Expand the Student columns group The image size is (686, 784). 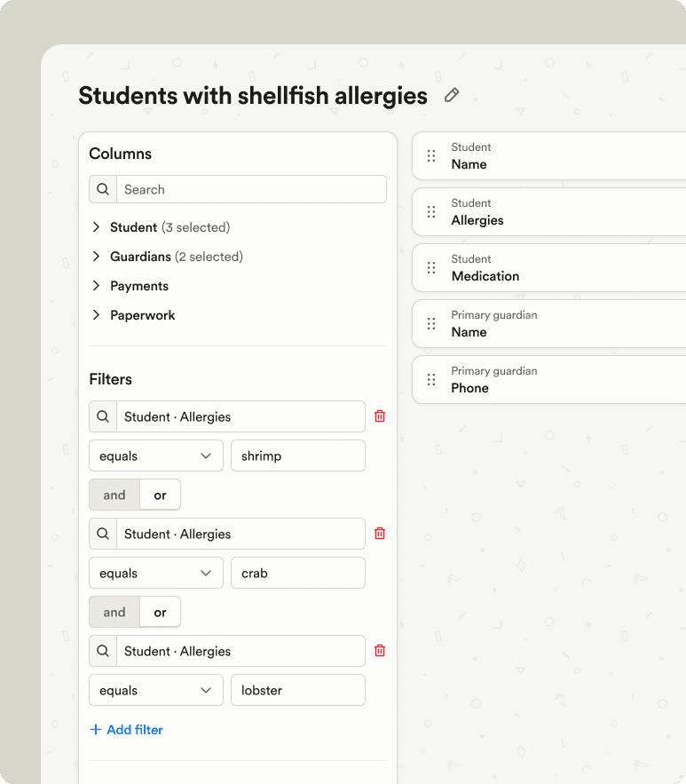point(97,227)
